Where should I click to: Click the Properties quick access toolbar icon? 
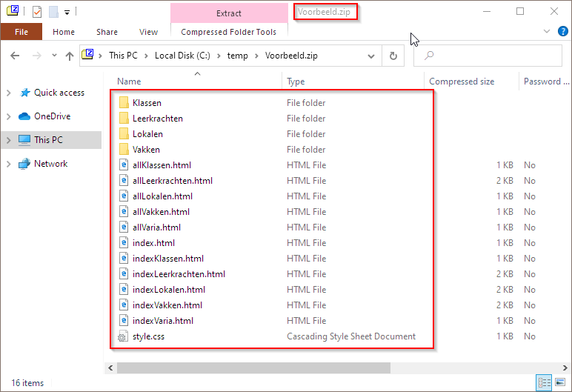click(x=37, y=12)
